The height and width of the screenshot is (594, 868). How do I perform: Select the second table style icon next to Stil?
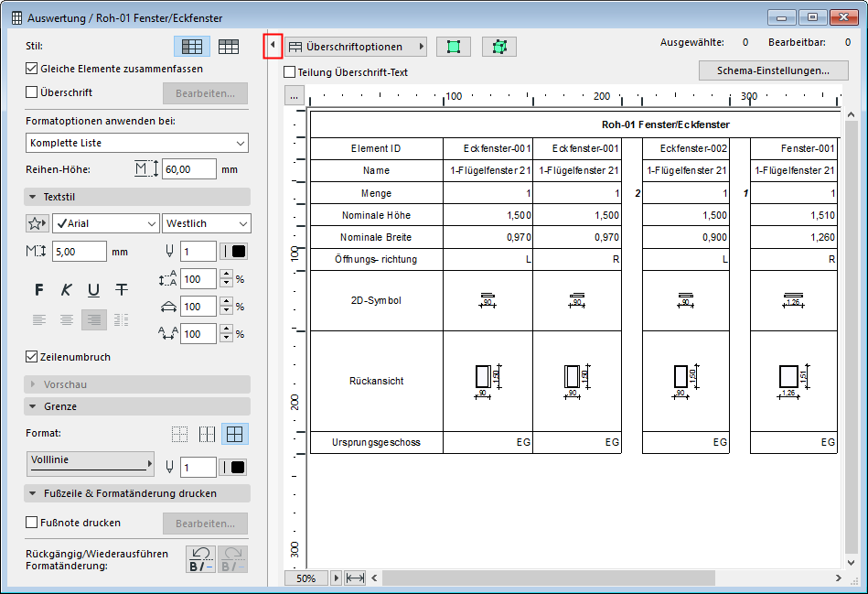pyautogui.click(x=229, y=46)
